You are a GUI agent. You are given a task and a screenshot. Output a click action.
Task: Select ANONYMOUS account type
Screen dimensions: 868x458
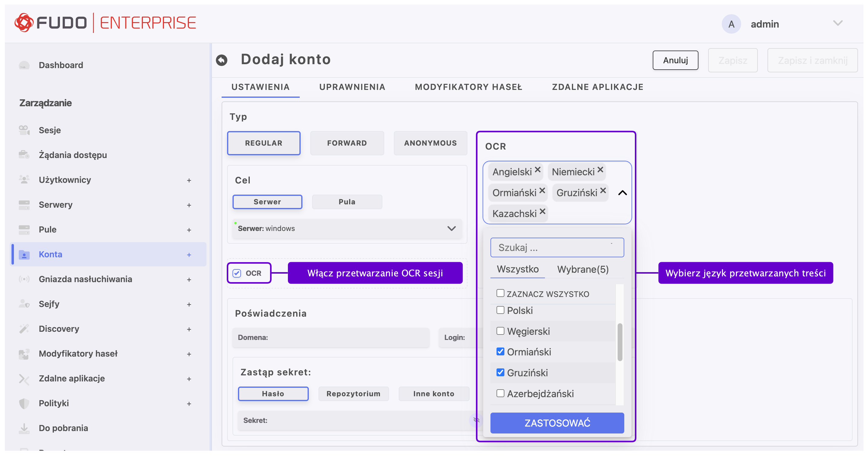tap(430, 143)
